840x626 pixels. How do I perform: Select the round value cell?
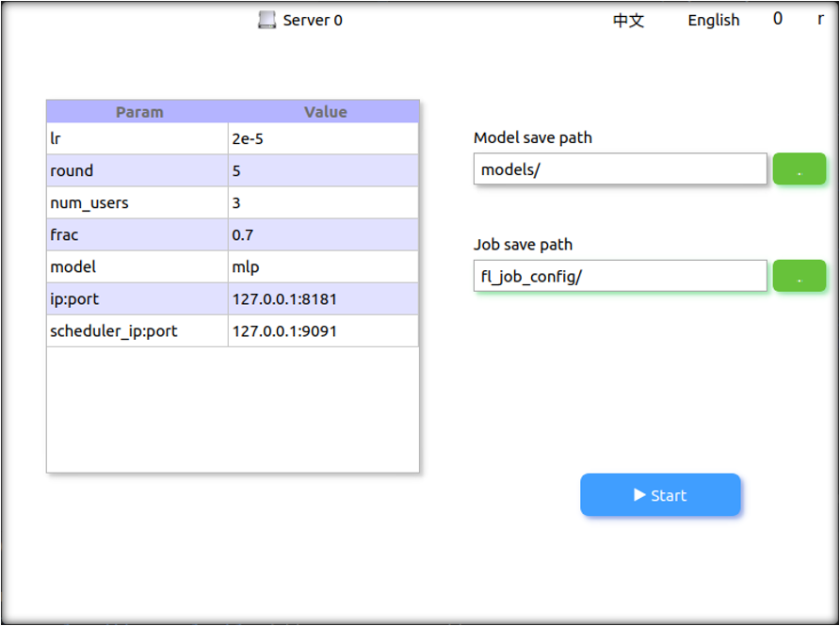(323, 171)
